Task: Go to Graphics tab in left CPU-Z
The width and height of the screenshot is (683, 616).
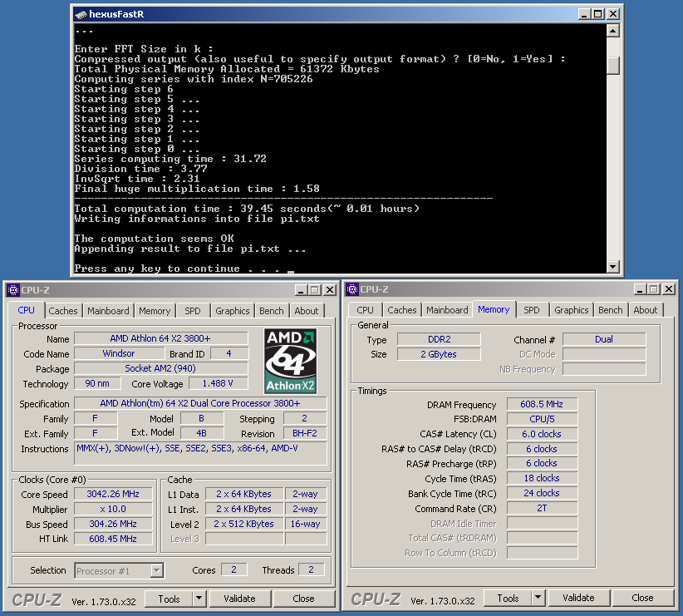Action: coord(232,311)
